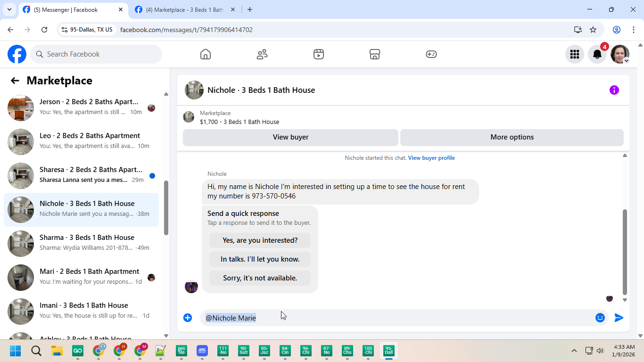Click Mari's apartment listing thumbnail
This screenshot has height=362, width=644.
point(21,278)
